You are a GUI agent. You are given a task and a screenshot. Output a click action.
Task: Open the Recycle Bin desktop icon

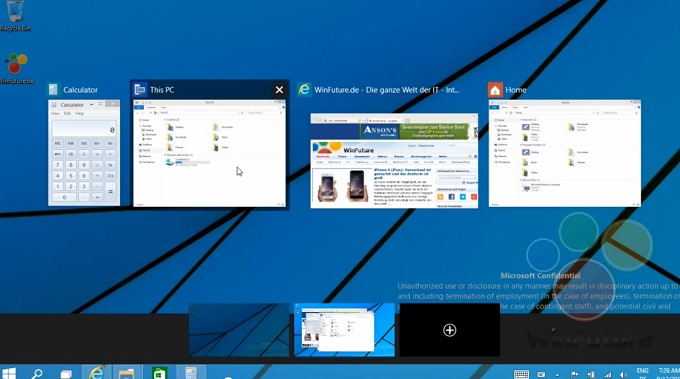click(15, 16)
